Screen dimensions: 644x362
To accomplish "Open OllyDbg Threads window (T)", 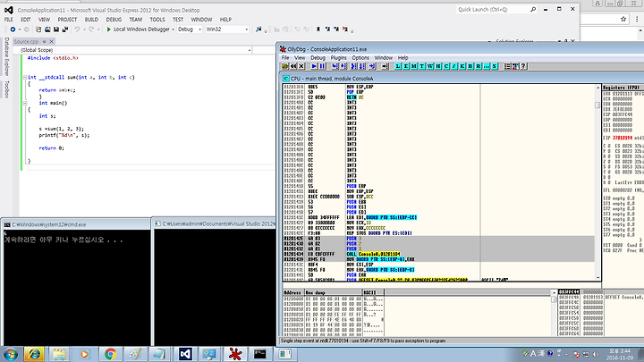I will pos(422,66).
